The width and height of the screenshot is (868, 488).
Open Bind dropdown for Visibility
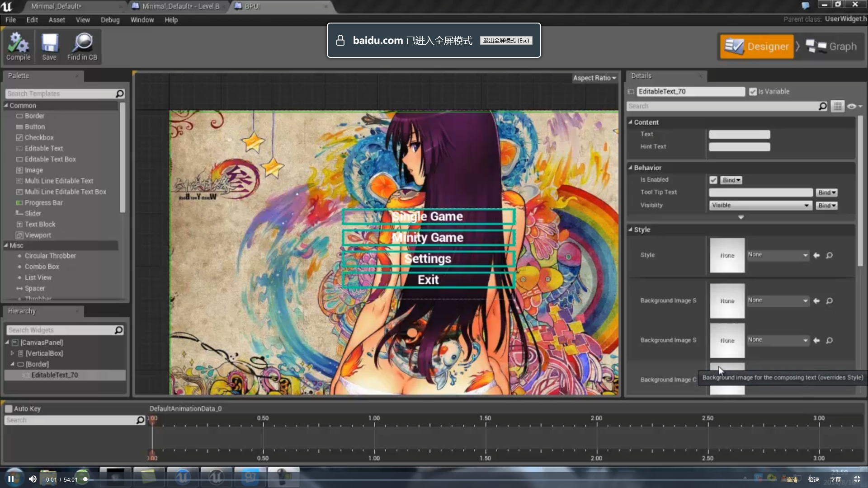click(x=827, y=206)
